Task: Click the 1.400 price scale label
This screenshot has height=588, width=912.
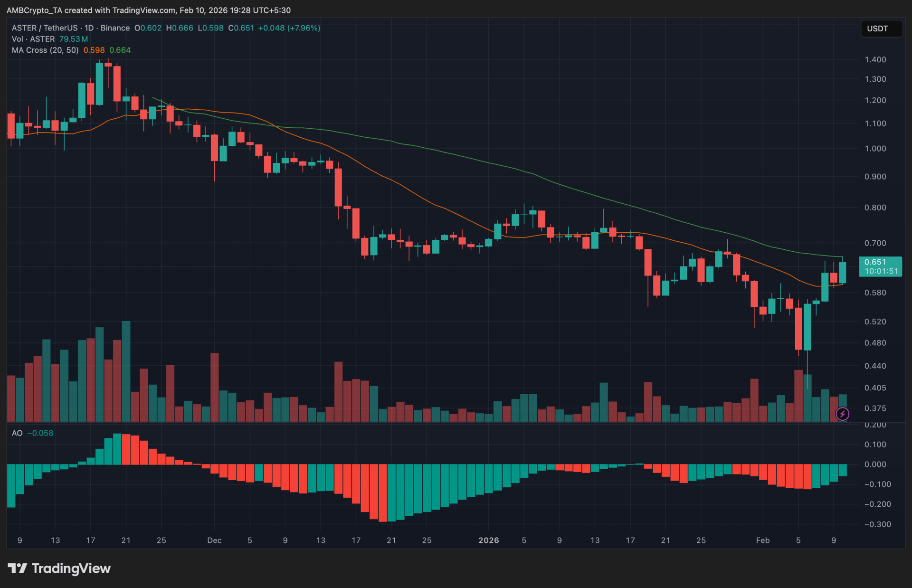Action: pos(875,59)
